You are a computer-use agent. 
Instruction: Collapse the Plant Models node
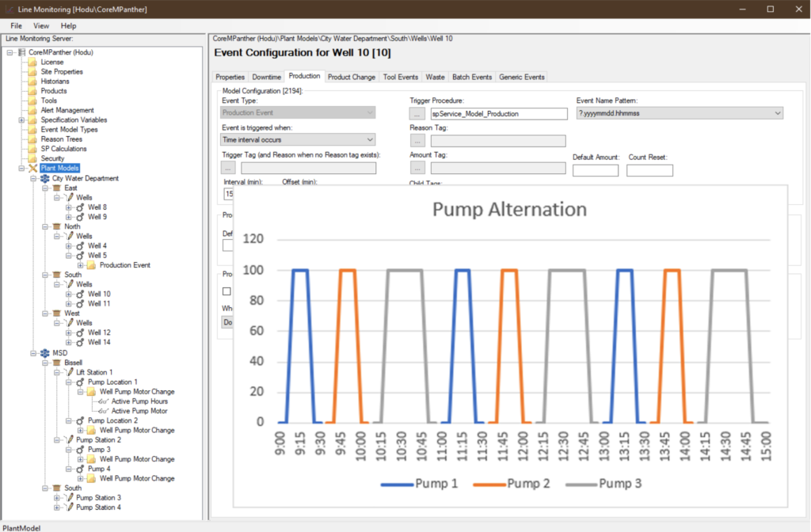[21, 168]
